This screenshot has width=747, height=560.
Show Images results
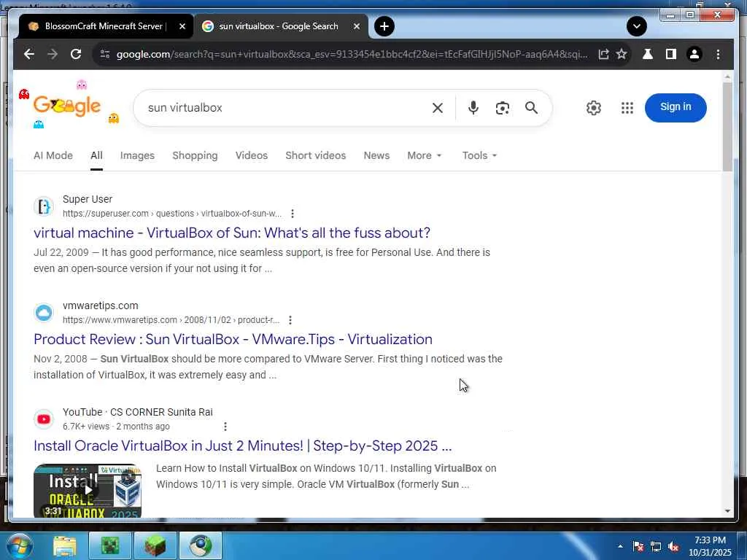137,156
